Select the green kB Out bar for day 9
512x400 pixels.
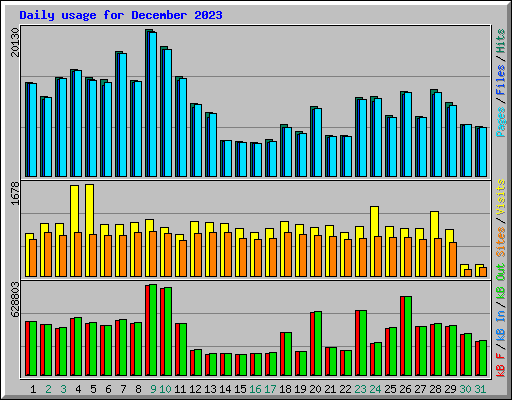(153, 330)
